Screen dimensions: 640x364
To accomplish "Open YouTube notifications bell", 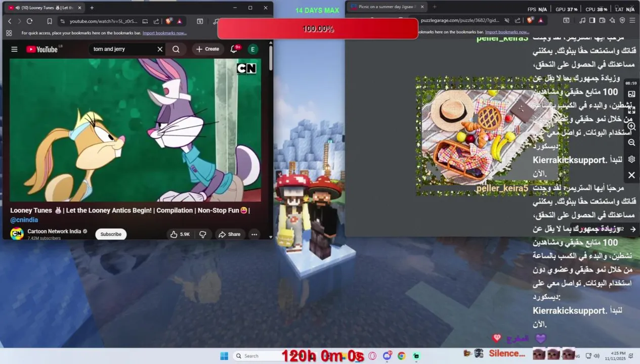I will [234, 49].
